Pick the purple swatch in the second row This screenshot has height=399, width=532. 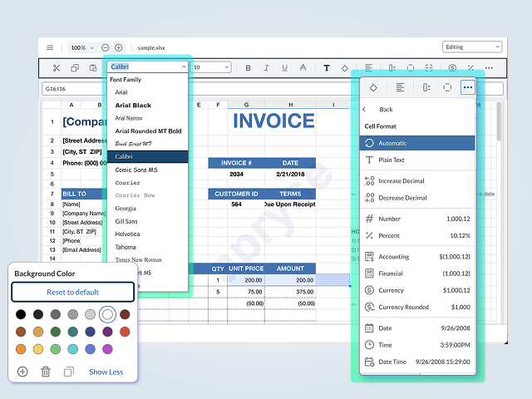pos(107,332)
